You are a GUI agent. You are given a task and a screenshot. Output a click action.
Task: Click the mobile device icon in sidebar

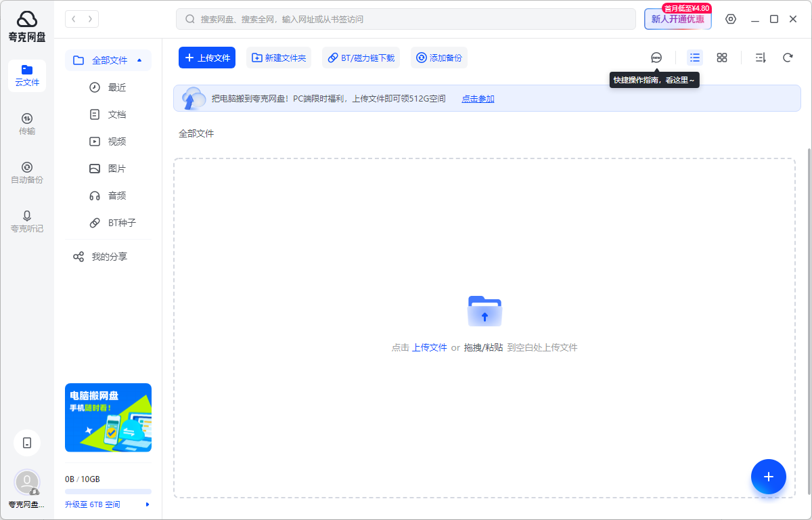point(27,442)
